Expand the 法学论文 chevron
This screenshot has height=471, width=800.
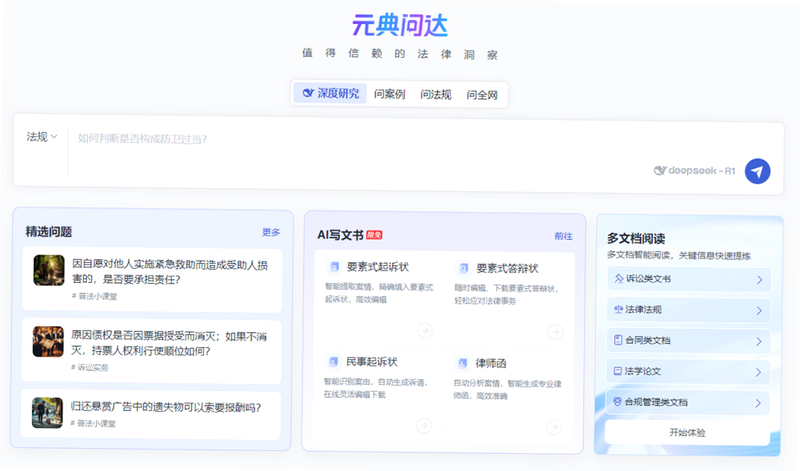pos(758,373)
